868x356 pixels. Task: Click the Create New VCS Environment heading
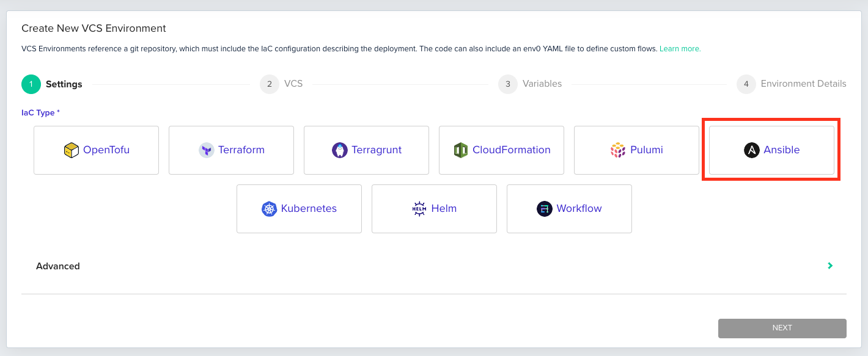pos(94,28)
